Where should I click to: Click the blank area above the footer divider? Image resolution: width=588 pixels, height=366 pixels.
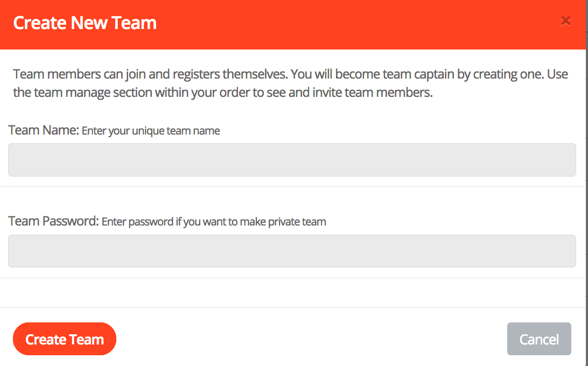[x=294, y=293]
